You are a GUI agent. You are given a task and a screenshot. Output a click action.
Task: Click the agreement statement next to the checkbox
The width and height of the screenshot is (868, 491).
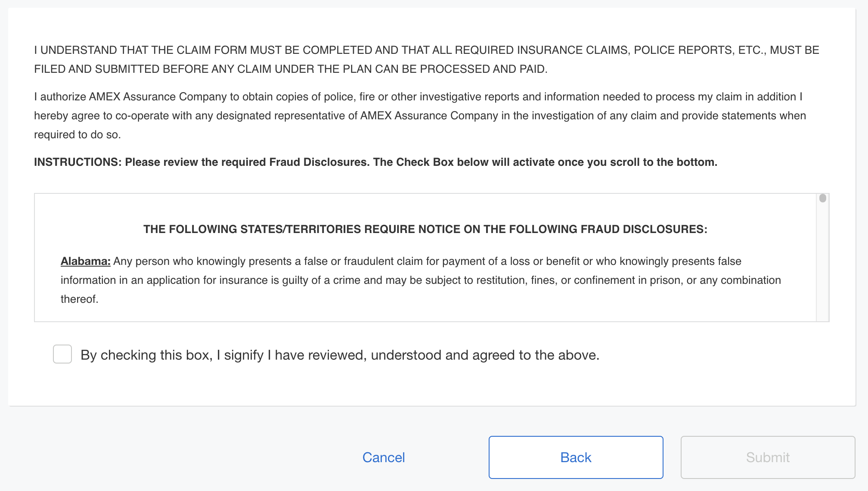tap(340, 354)
